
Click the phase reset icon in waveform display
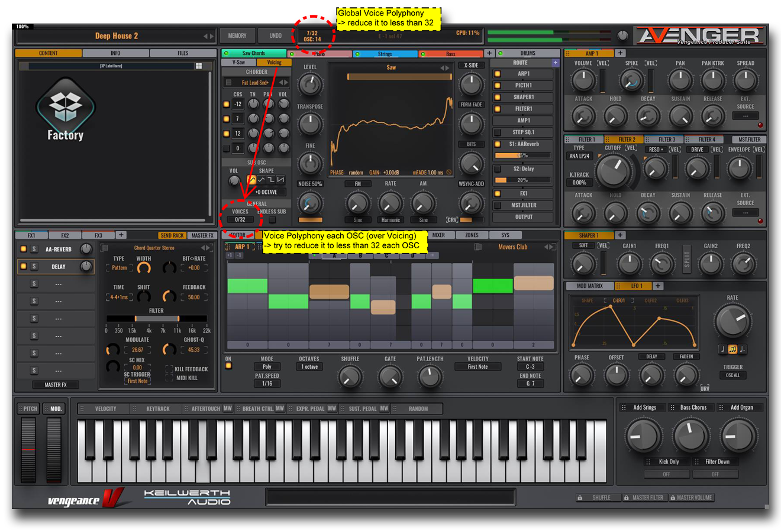point(449,173)
